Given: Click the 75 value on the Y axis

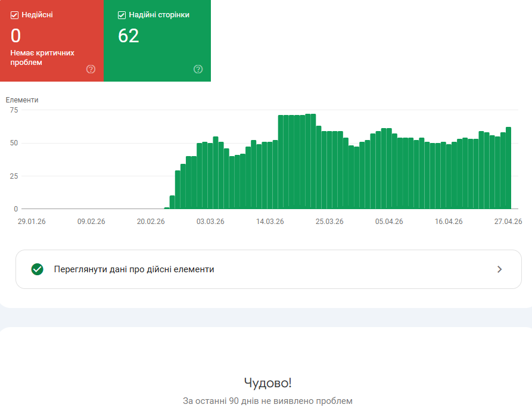Looking at the screenshot, I should pyautogui.click(x=14, y=110).
